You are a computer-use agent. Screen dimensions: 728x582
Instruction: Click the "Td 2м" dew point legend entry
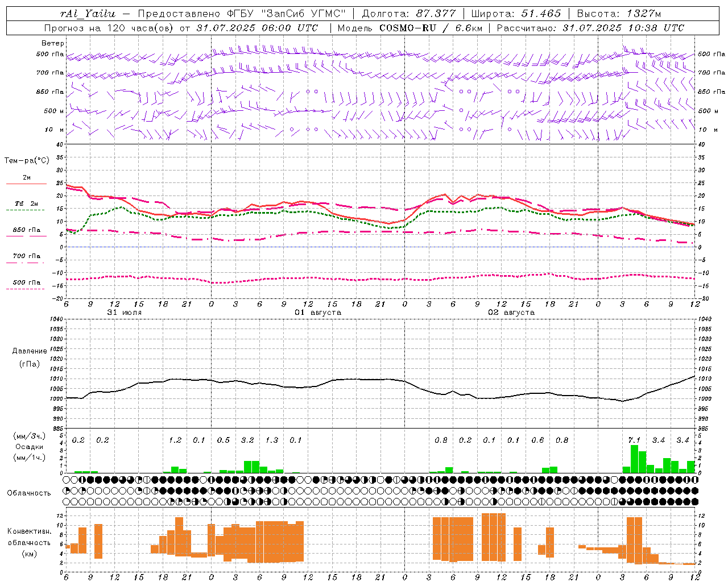click(27, 203)
